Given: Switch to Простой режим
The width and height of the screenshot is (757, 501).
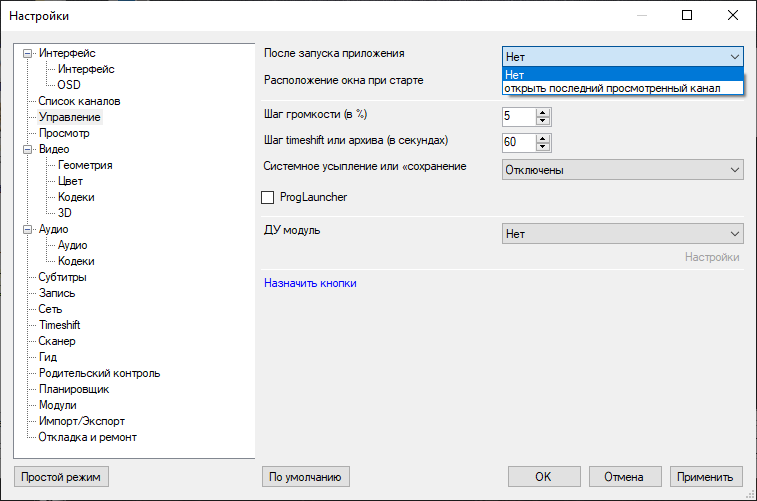Looking at the screenshot, I should coord(61,476).
